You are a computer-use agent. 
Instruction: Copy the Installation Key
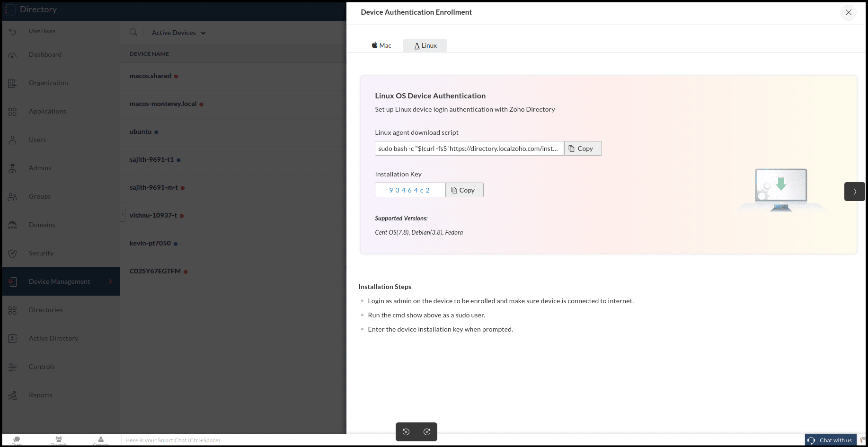(x=464, y=190)
